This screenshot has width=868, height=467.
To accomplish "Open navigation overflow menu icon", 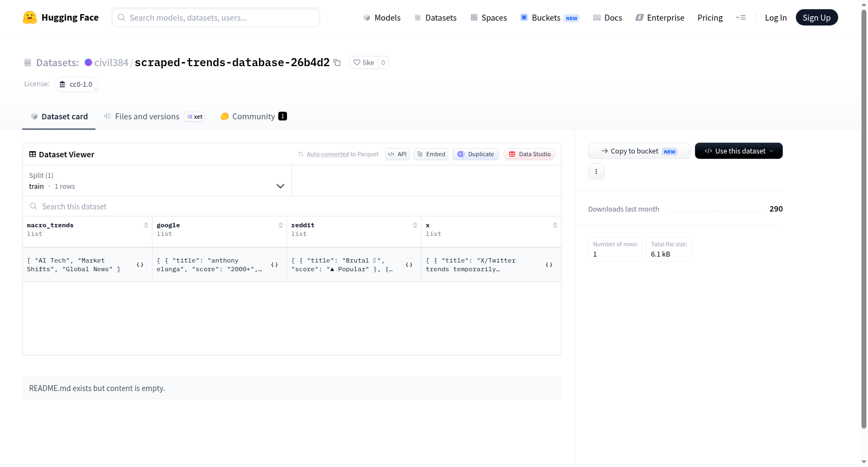I will tap(741, 17).
